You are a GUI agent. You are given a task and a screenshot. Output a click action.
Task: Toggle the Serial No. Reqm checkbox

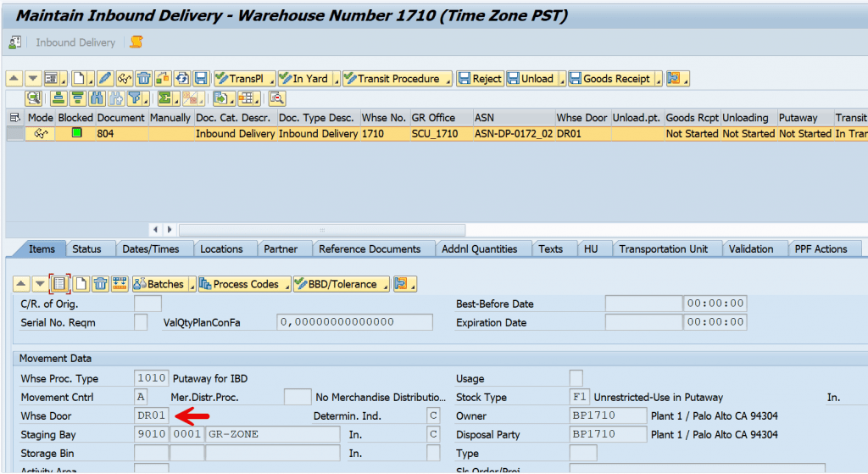tap(141, 322)
